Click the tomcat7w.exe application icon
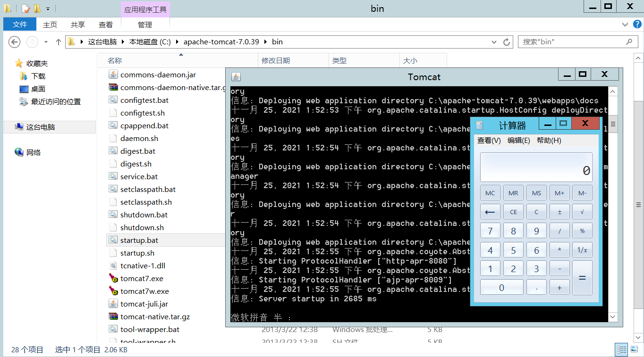Viewport: 644px width, 357px height. click(x=113, y=291)
